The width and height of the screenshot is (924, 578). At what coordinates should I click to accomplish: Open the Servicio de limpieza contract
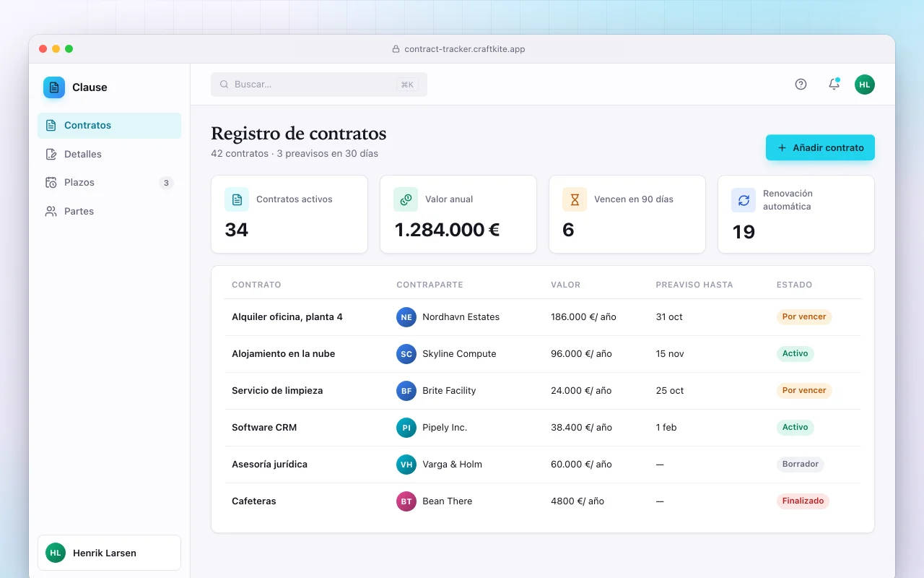pyautogui.click(x=277, y=391)
